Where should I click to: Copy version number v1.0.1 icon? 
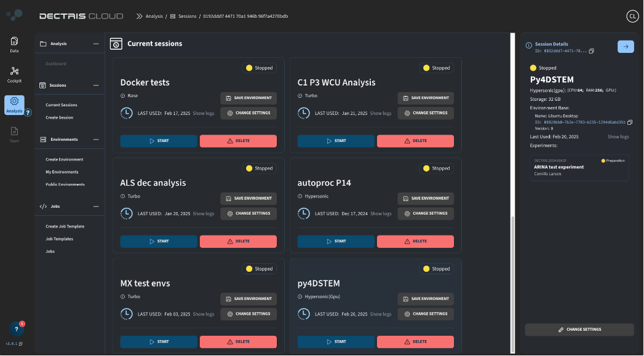[x=21, y=344]
